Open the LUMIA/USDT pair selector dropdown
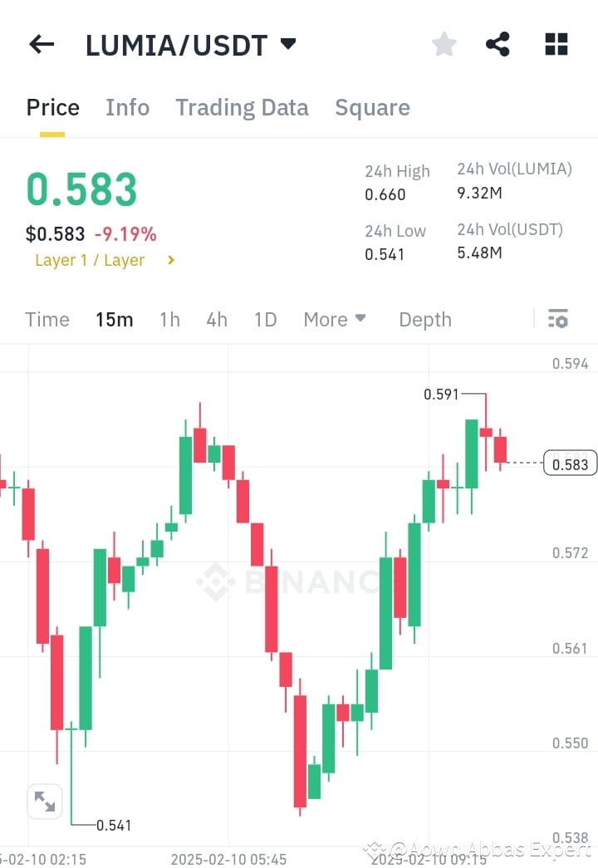This screenshot has width=598, height=868. coord(187,44)
